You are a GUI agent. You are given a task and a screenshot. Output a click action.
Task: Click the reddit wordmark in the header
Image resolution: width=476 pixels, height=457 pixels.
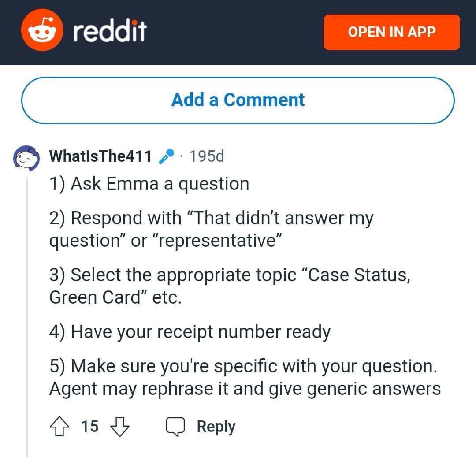pyautogui.click(x=110, y=31)
